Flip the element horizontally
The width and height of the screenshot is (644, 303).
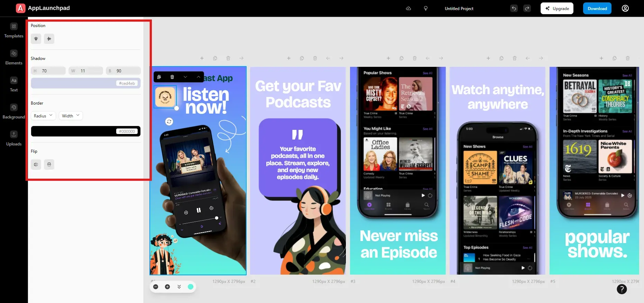[x=36, y=164]
